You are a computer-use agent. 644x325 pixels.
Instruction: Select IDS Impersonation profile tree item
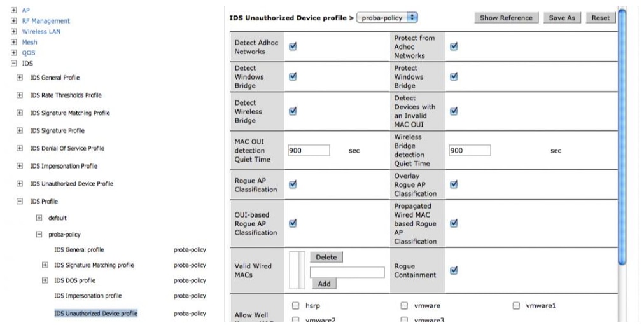click(88, 296)
